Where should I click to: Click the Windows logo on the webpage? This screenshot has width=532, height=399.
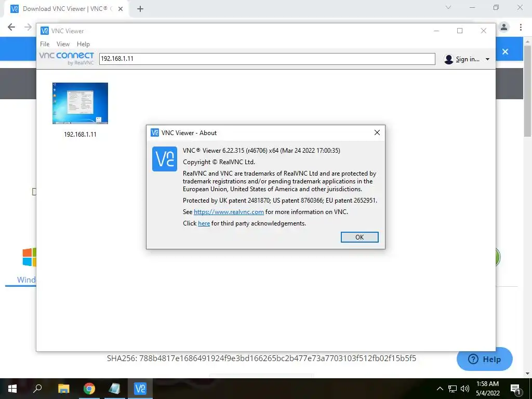[x=29, y=257]
